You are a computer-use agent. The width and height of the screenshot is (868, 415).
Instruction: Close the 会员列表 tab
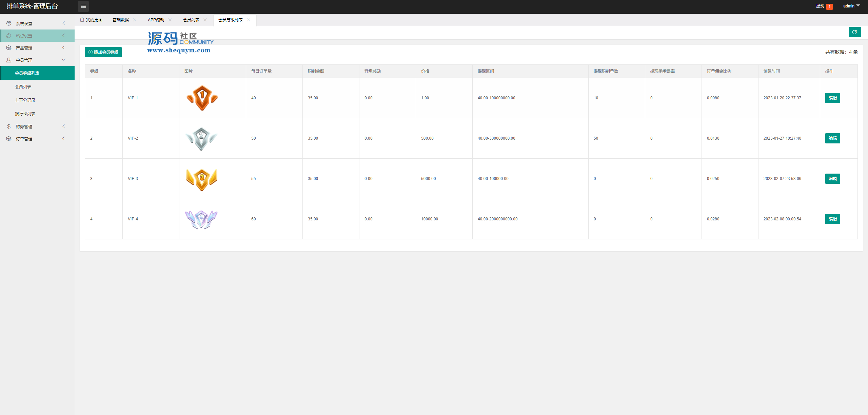pos(205,20)
